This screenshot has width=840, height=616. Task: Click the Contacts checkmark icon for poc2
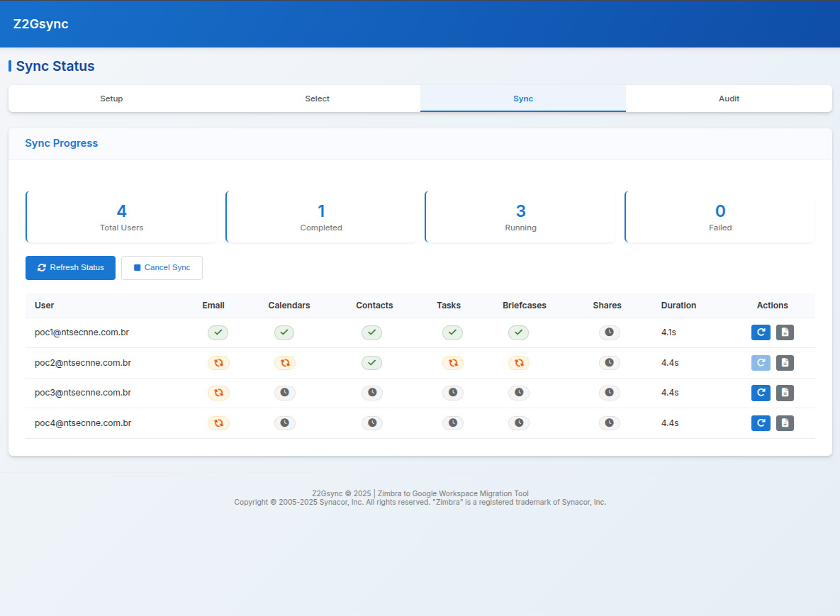[371, 362]
